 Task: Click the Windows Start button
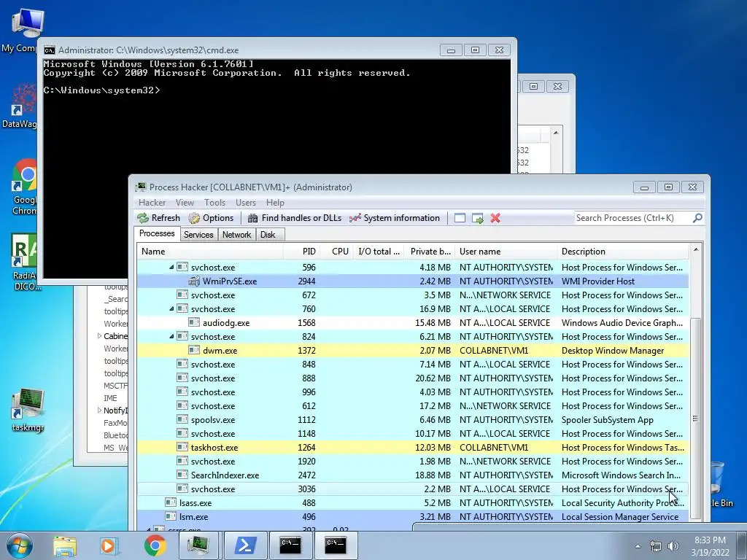click(20, 545)
